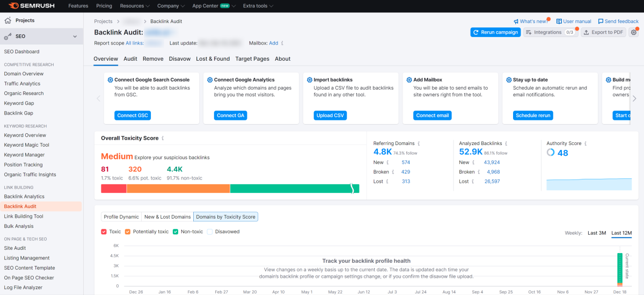Open the Company dropdown menu
This screenshot has height=295, width=644.
coord(171,6)
